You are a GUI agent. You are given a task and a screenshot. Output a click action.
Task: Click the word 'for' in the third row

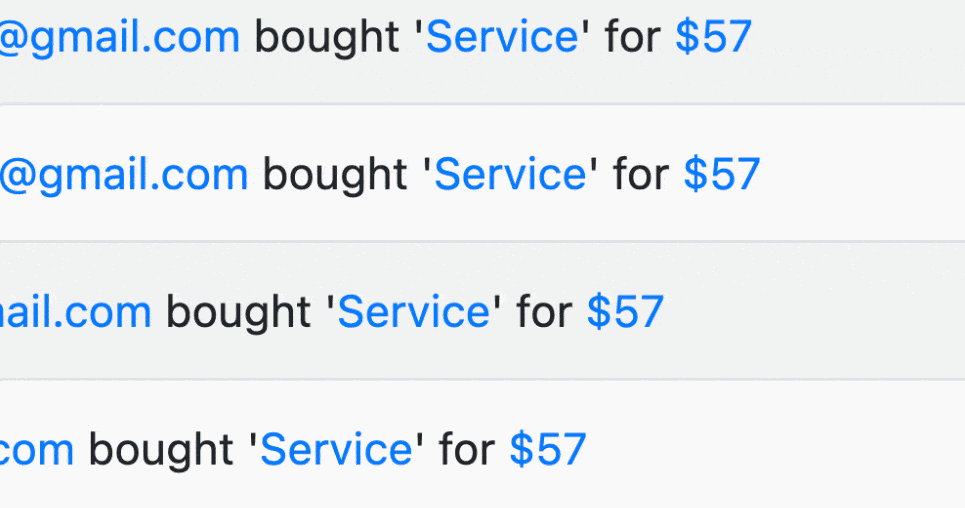pyautogui.click(x=545, y=312)
